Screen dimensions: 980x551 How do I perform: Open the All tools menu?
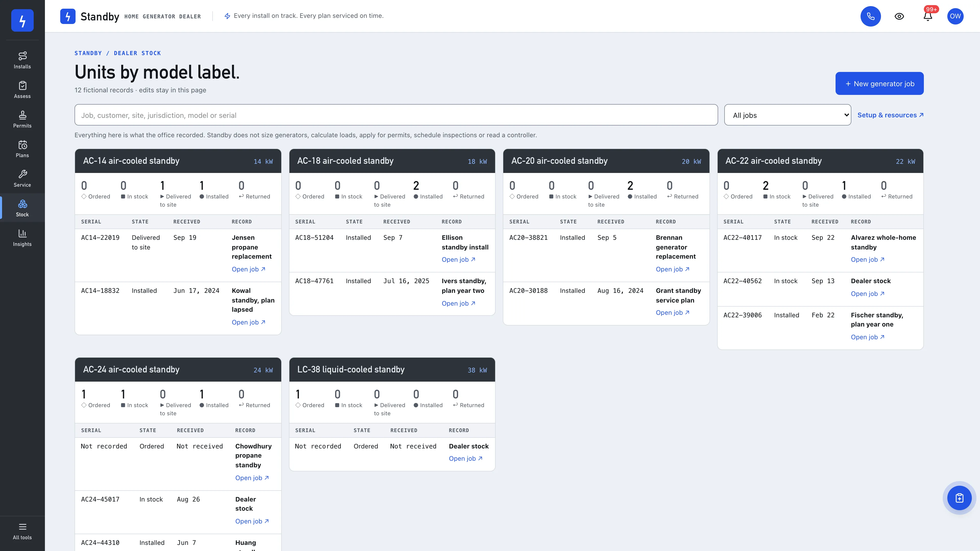point(22,531)
